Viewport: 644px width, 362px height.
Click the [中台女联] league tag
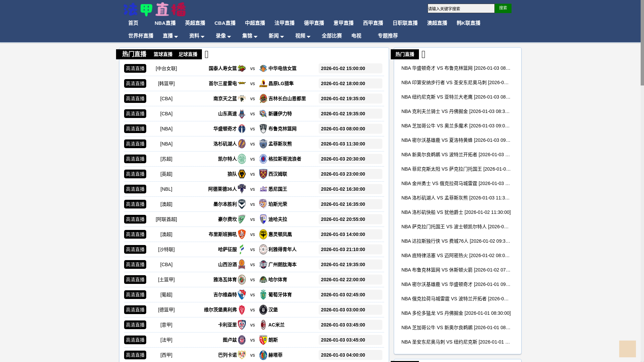click(166, 68)
